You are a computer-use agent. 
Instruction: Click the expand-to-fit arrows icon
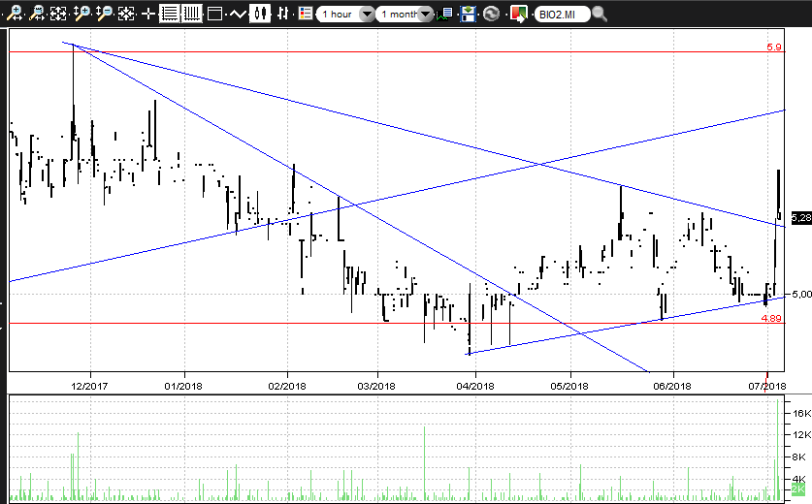pos(58,14)
